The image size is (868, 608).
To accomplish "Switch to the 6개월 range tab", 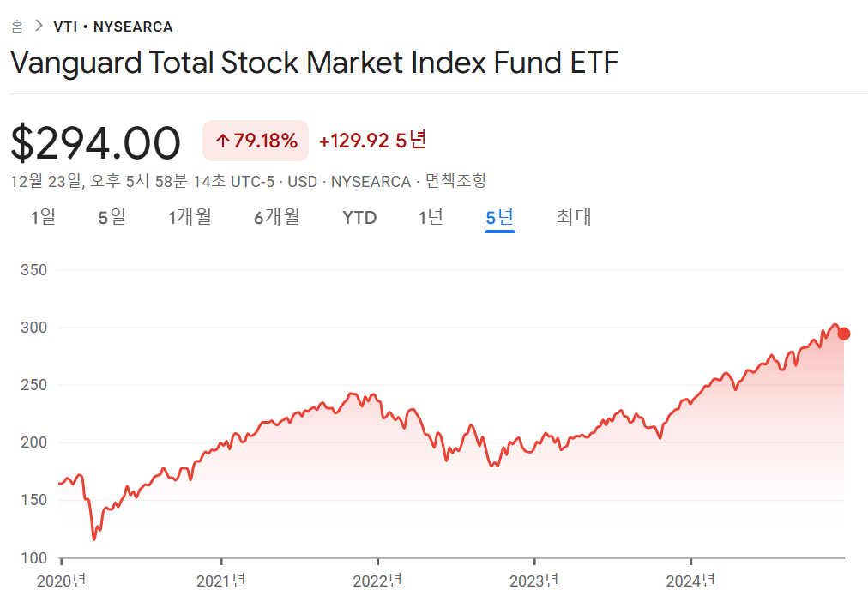I will [x=277, y=217].
